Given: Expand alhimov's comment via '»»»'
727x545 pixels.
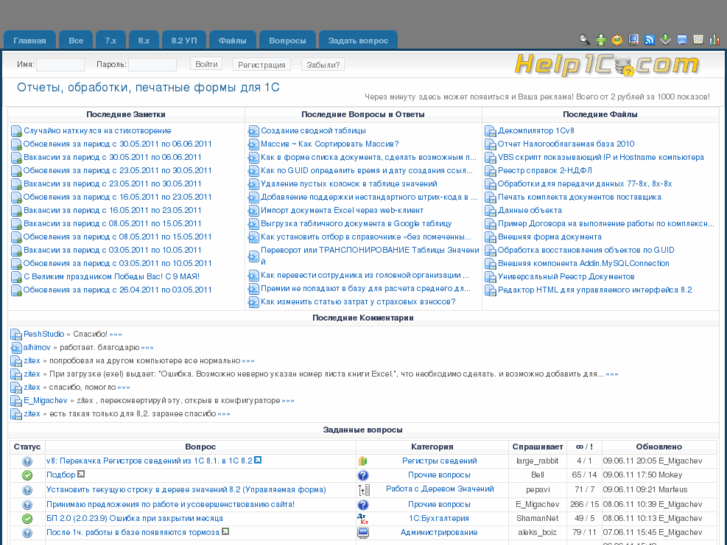Looking at the screenshot, I should 147,347.
